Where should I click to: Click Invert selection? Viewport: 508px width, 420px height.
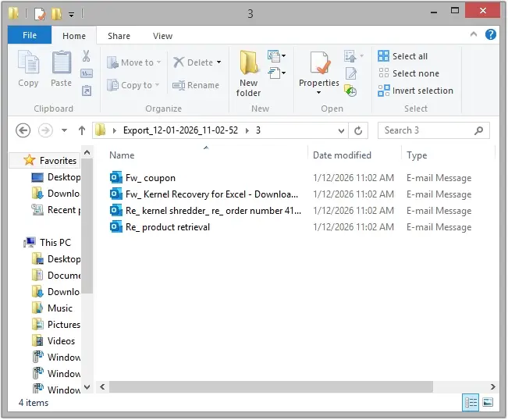(415, 91)
